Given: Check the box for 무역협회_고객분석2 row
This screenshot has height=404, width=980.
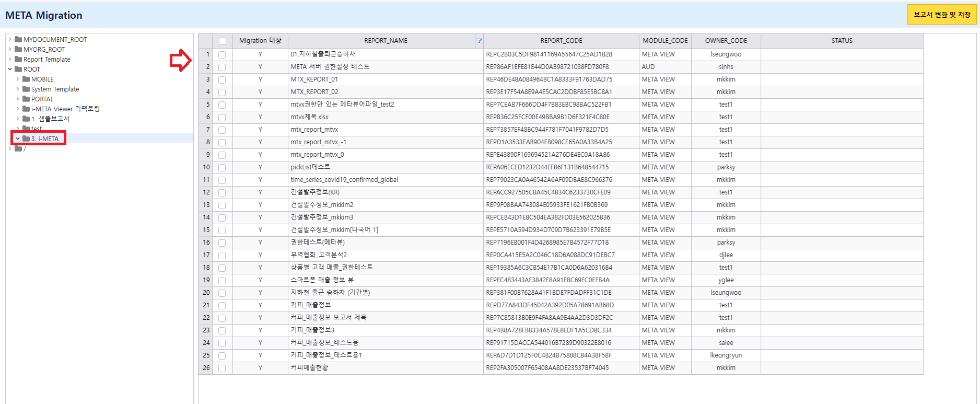Looking at the screenshot, I should click(x=222, y=255).
